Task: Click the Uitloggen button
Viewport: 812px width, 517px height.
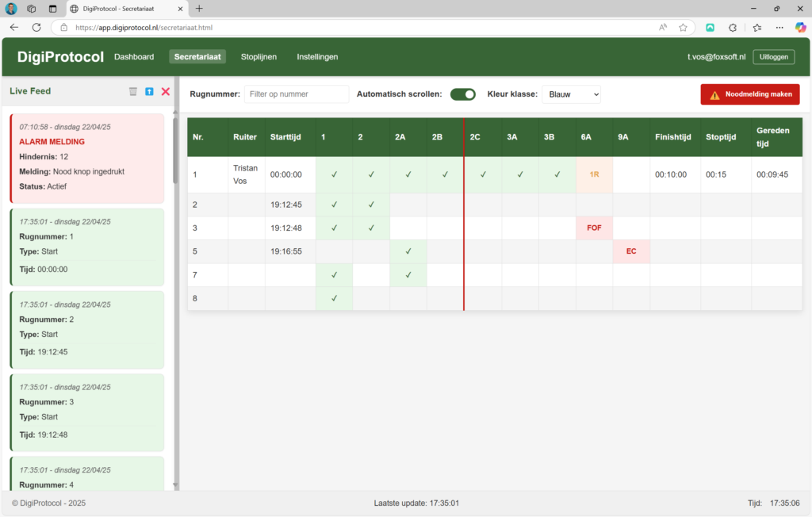Action: pyautogui.click(x=774, y=57)
